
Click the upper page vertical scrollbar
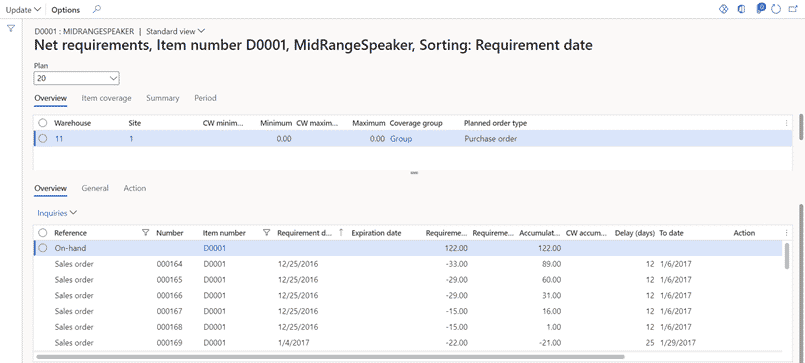tap(801, 126)
